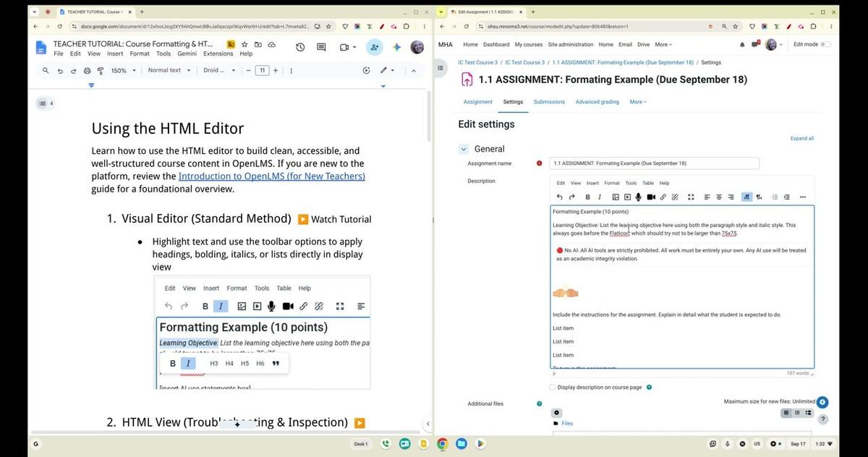Insert media via Moodle editor play-box icon
868x457 pixels.
point(628,197)
